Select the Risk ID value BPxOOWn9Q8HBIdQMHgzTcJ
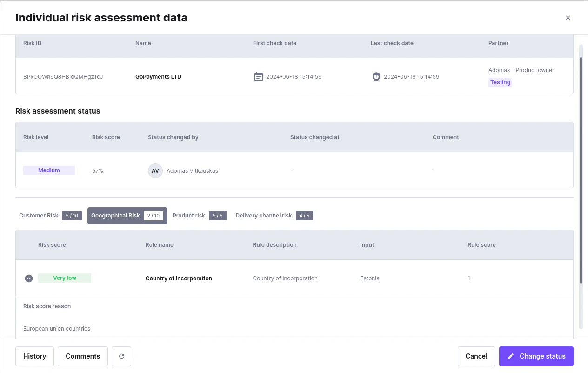Screen dimensions: 588x373 (x=63, y=77)
